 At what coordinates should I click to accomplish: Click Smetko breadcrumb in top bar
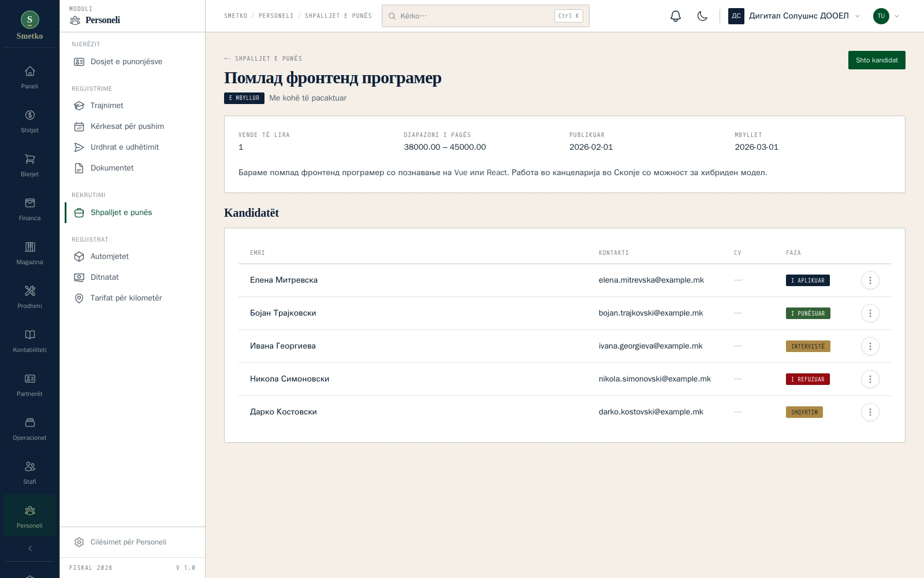pyautogui.click(x=236, y=16)
